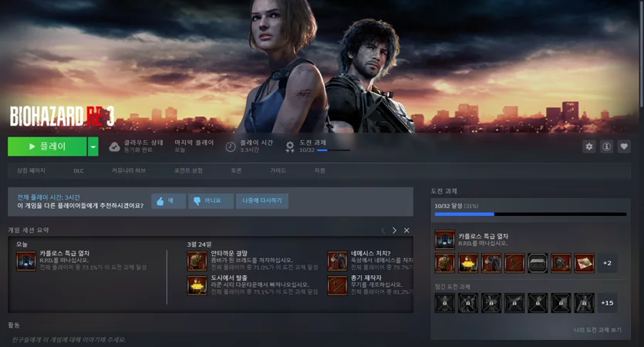644x347 pixels.
Task: Click the 아니요 thumbs-down button
Action: (x=211, y=200)
